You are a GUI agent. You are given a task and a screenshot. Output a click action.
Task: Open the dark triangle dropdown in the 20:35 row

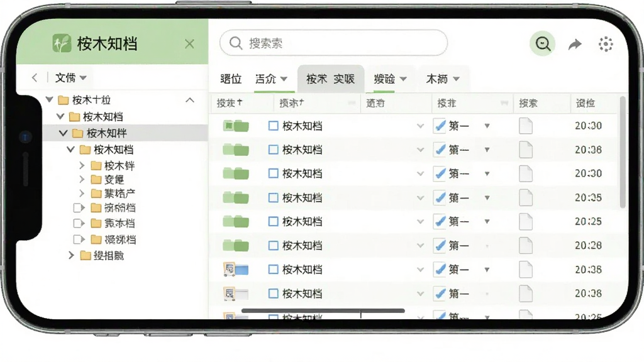487,198
